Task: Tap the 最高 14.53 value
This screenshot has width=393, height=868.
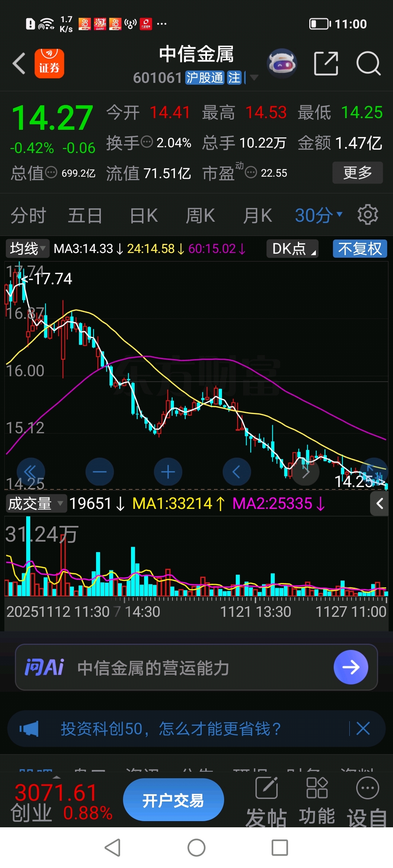Action: 266,112
